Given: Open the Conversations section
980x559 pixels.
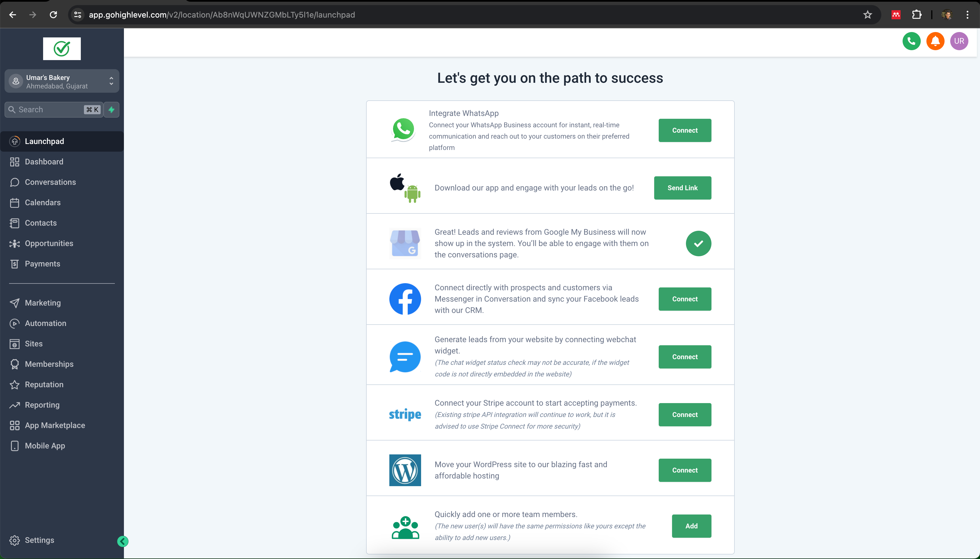Looking at the screenshot, I should pos(50,182).
